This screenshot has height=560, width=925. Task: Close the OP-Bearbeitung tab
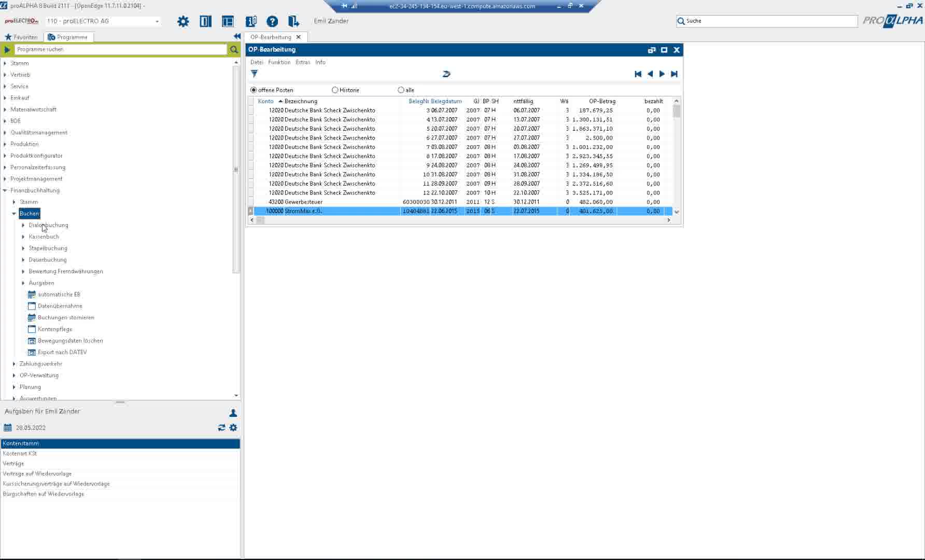tap(298, 37)
